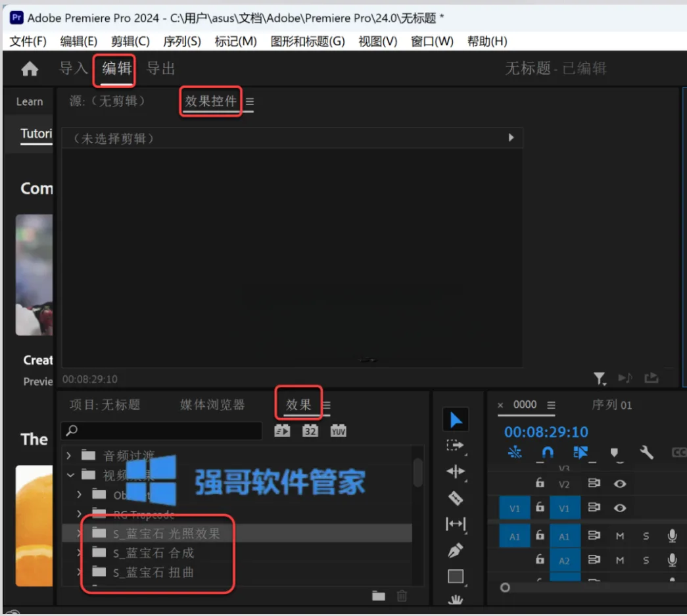
Task: Solo audio track A1
Action: click(x=646, y=536)
